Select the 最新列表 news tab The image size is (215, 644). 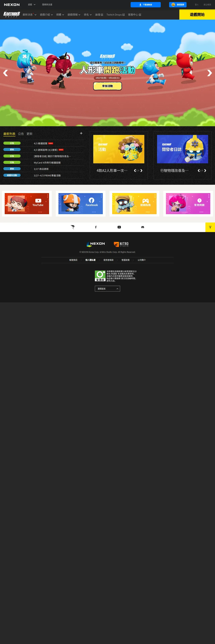pos(9,134)
